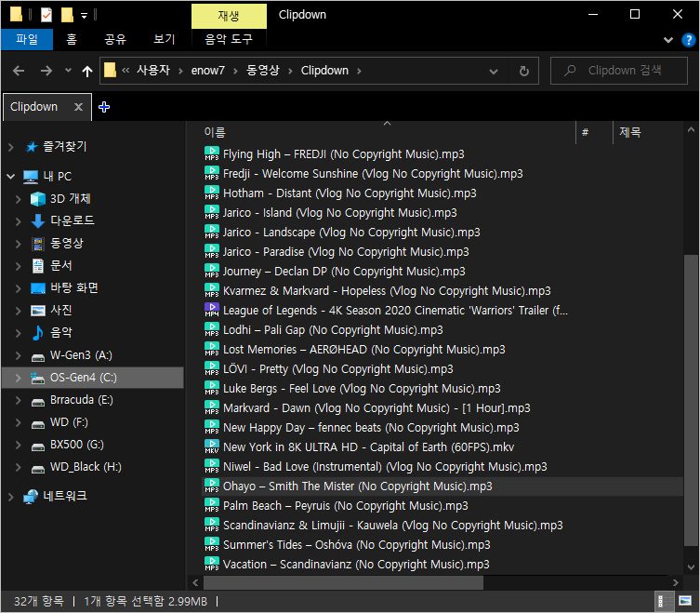Collapse the 내 PC tree node
This screenshot has height=613, width=700.
point(11,177)
